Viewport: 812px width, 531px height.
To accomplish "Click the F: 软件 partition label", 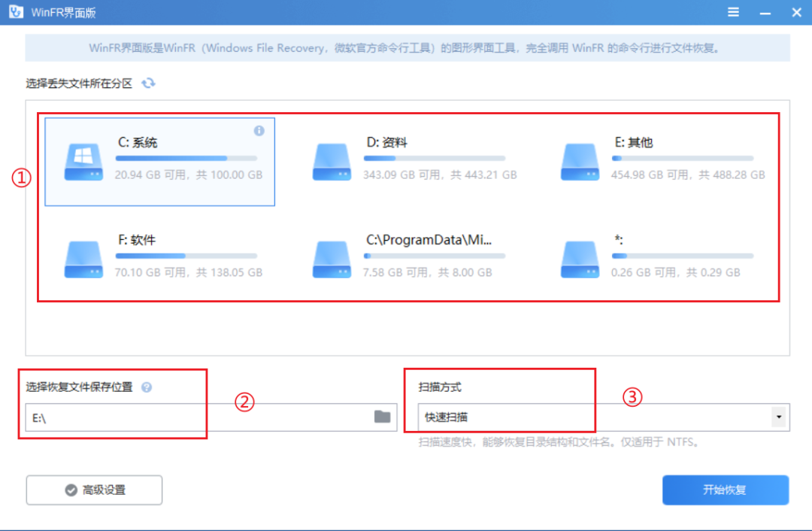I will point(137,240).
